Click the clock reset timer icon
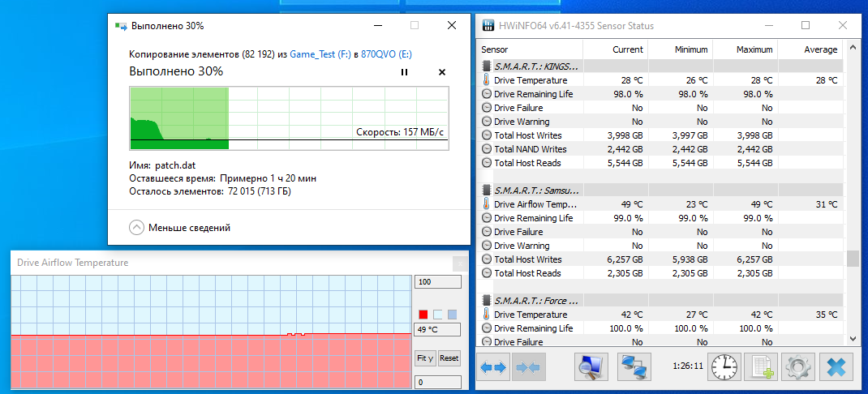The width and height of the screenshot is (868, 394). tap(724, 367)
